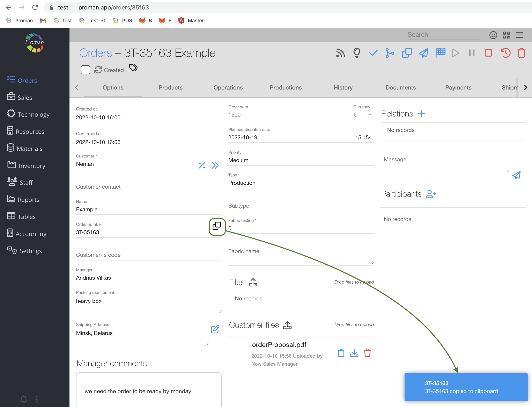Open Inventory in the sidebar
Viewport: 532px width, 407px height.
(32, 166)
